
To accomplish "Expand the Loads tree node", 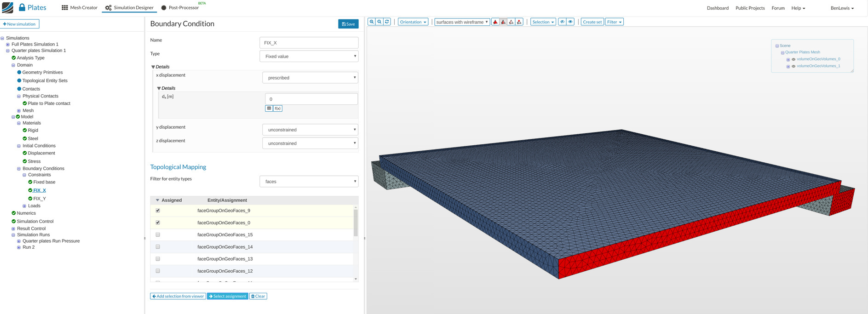I will click(x=24, y=206).
